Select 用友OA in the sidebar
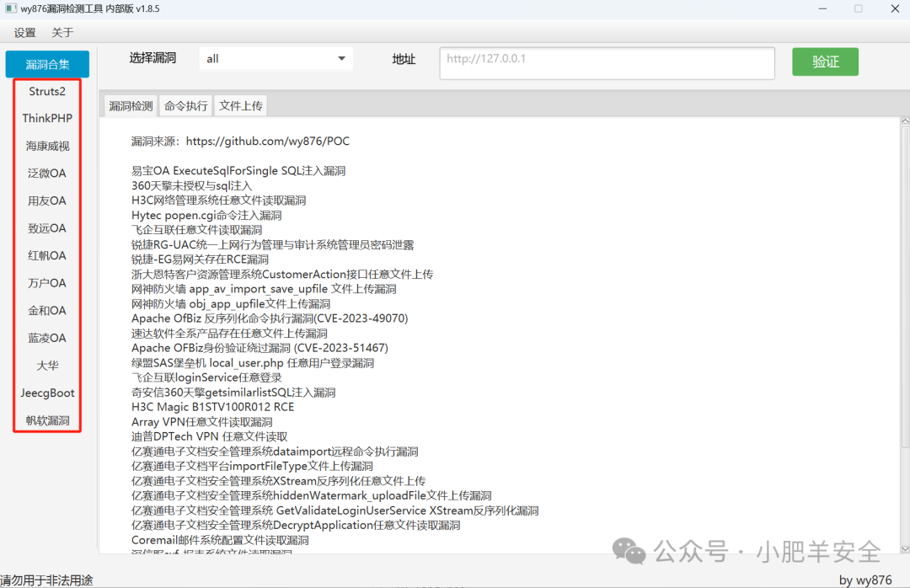The height and width of the screenshot is (588, 910). click(47, 200)
